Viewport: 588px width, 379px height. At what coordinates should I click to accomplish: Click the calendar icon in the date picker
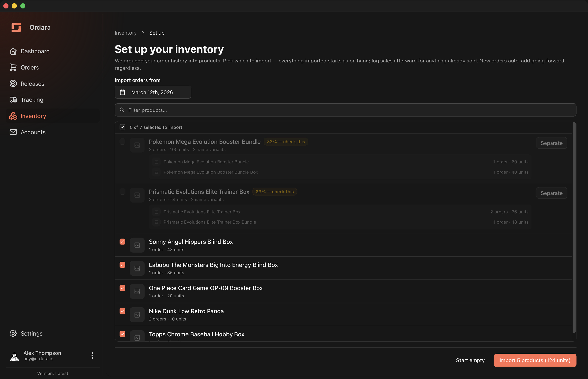coord(122,92)
